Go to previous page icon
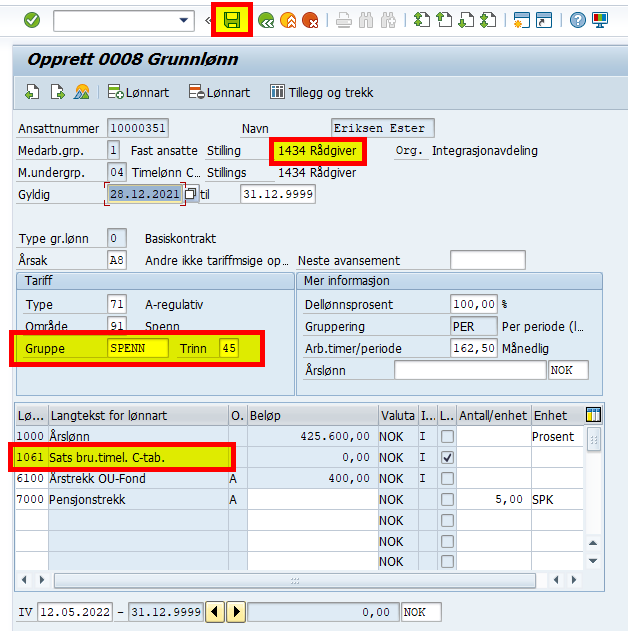The height and width of the screenshot is (631, 628). pos(444,20)
